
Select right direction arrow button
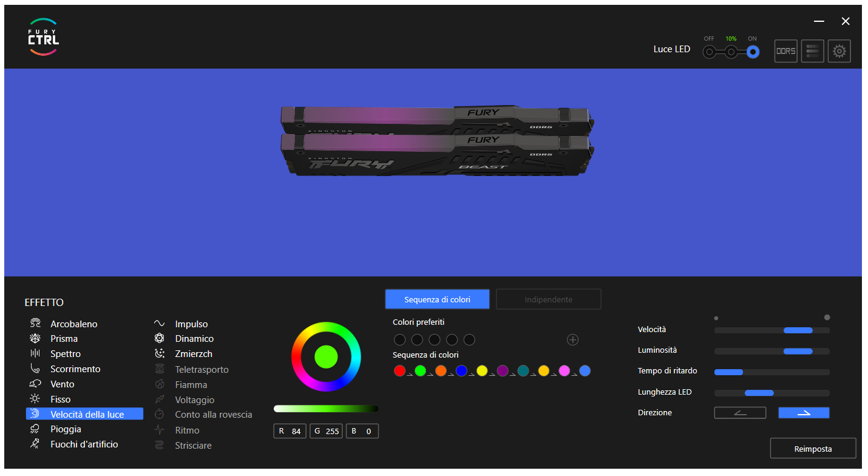(x=804, y=413)
